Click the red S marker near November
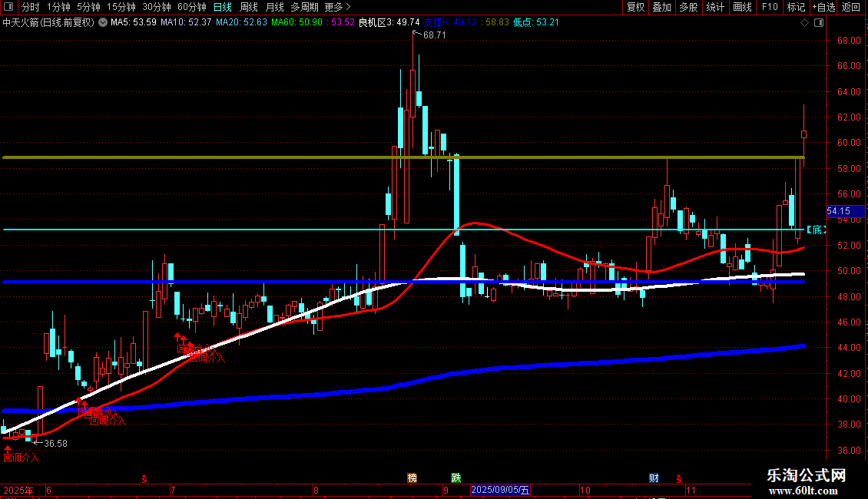The image size is (868, 499). click(679, 478)
